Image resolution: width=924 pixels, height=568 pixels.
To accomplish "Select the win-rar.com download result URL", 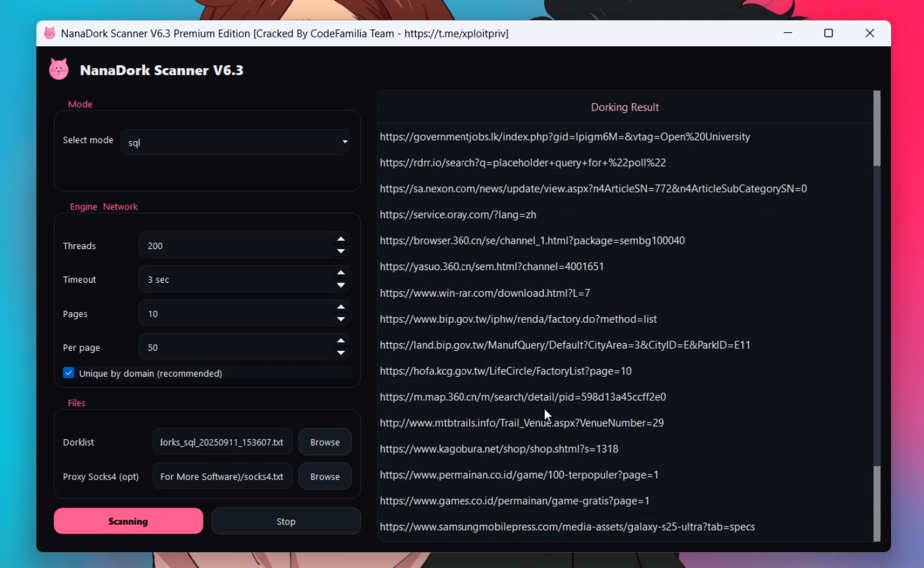I will pos(485,293).
